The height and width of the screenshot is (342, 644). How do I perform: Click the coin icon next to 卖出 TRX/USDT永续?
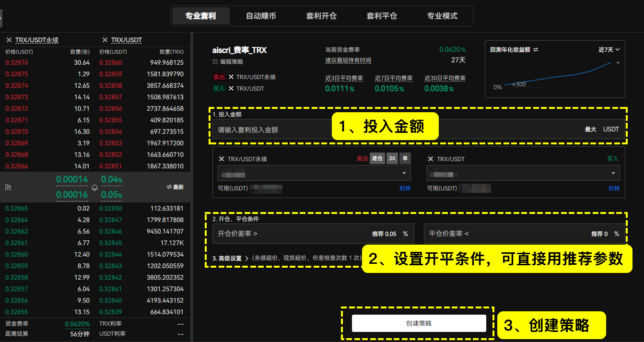click(232, 77)
